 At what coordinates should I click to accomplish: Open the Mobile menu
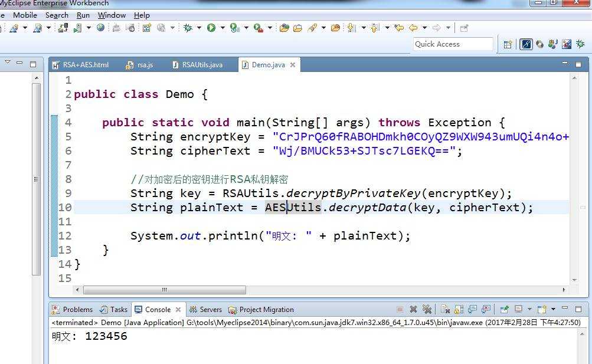click(x=25, y=15)
